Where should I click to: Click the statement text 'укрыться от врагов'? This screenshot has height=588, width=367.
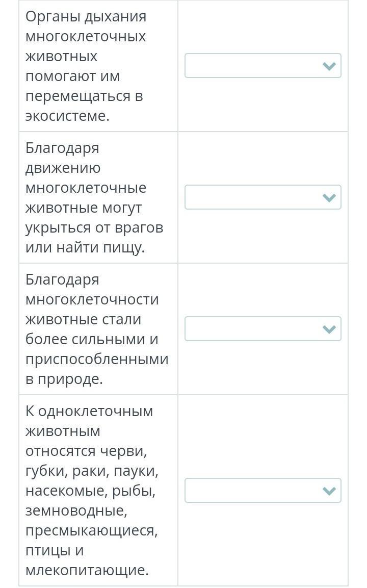tap(94, 227)
